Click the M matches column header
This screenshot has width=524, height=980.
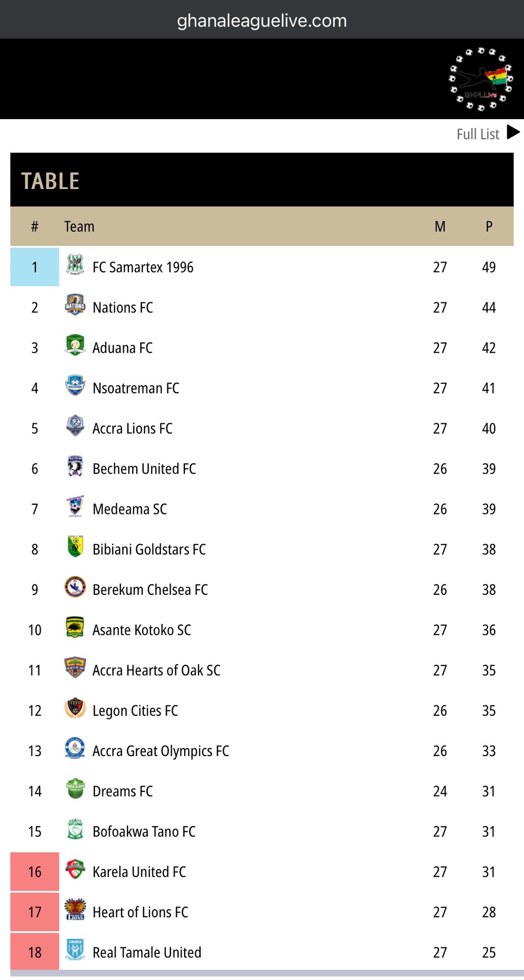440,226
